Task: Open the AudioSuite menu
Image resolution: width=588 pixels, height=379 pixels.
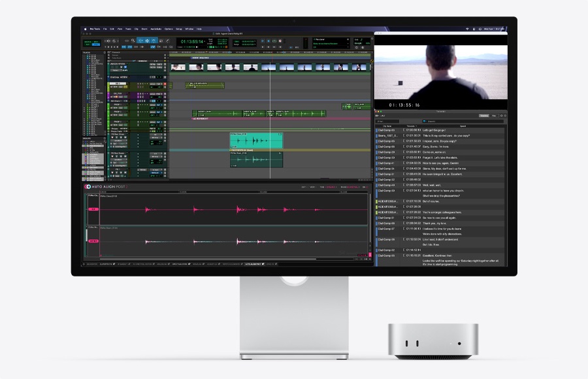Action: [x=156, y=29]
